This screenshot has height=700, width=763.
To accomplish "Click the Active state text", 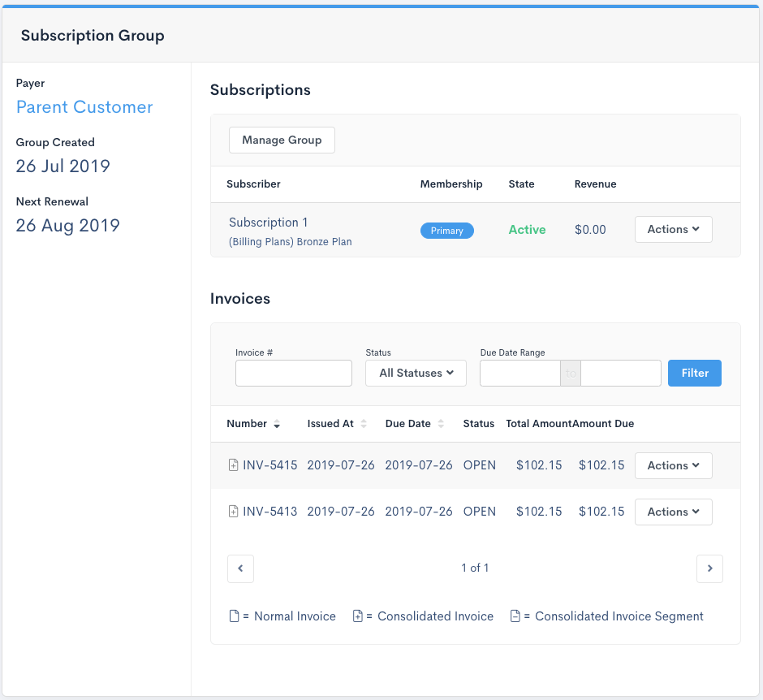I will tap(527, 230).
